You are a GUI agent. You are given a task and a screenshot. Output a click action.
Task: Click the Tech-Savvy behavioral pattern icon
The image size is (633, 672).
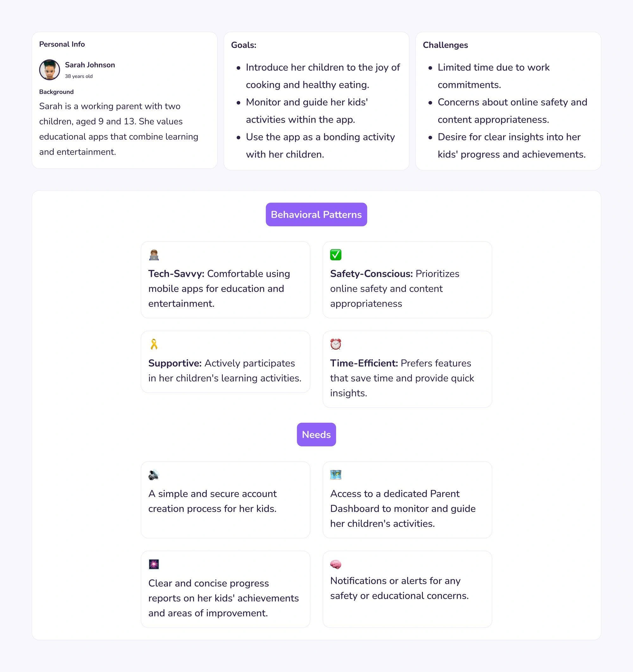click(154, 256)
